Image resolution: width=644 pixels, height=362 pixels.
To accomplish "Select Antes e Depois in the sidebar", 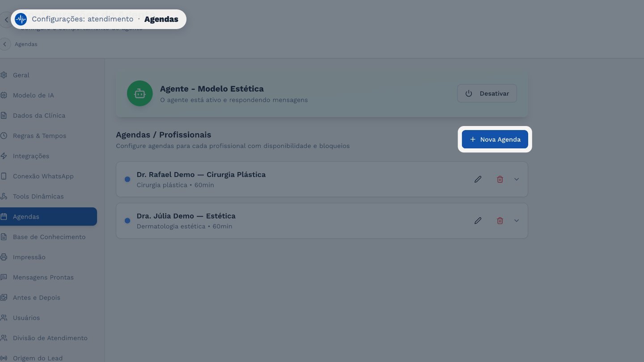I will coord(48,298).
